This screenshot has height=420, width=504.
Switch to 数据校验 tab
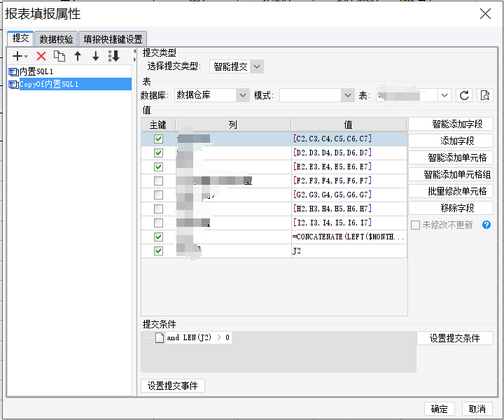point(56,39)
